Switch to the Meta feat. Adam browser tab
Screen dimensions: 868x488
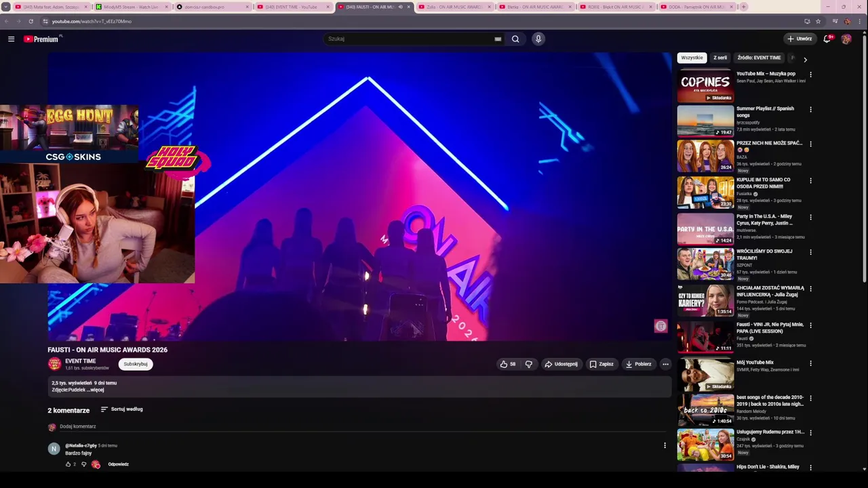(x=50, y=7)
